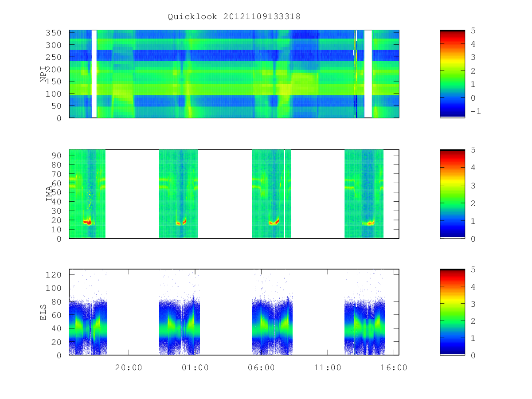Click the 5 label on IMA colorbar
This screenshot has height=399, width=532.
[472, 150]
